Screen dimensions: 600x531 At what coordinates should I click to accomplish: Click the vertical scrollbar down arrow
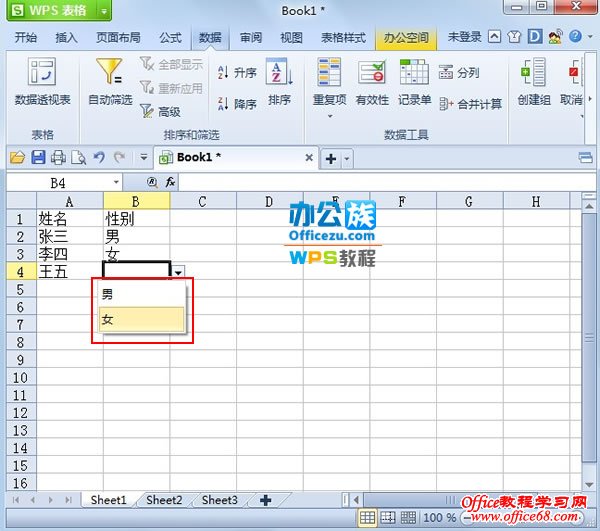pos(589,485)
